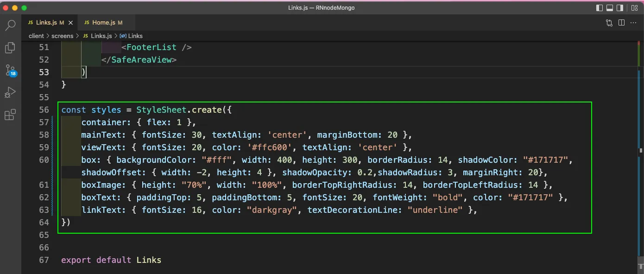
Task: Open the Explorer files view
Action: point(10,48)
